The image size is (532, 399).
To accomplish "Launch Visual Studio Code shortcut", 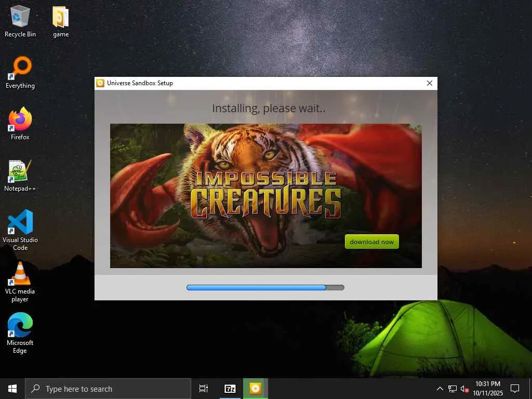I will click(x=20, y=230).
